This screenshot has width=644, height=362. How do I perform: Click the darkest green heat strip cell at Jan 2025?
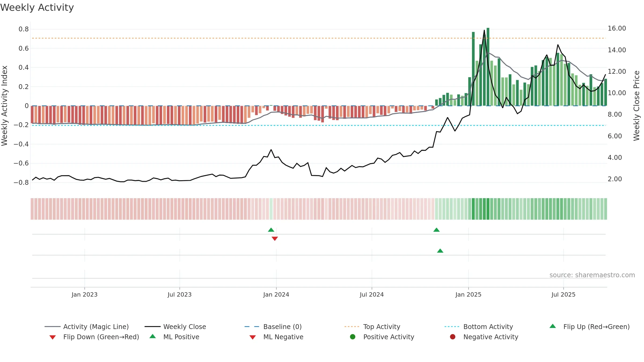point(473,209)
